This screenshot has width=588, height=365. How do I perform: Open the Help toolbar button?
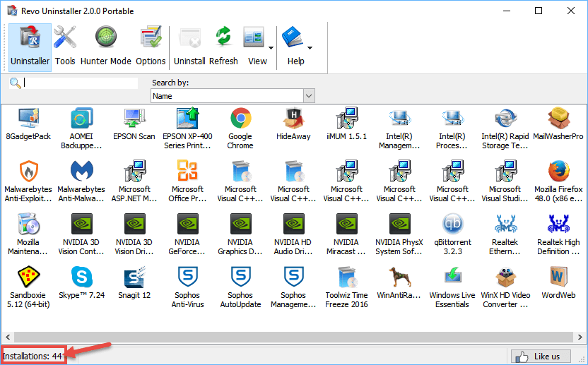point(295,47)
